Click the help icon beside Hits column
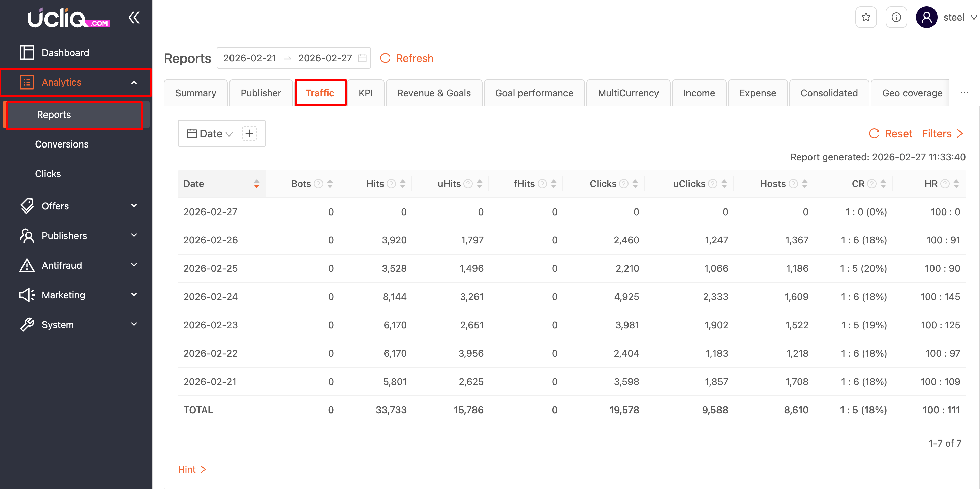The image size is (980, 489). [x=391, y=184]
